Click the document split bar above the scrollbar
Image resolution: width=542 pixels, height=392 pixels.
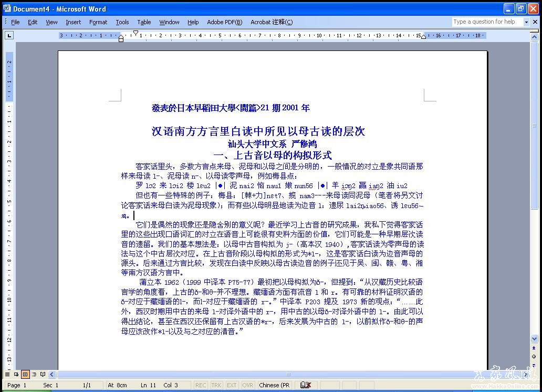tap(535, 31)
